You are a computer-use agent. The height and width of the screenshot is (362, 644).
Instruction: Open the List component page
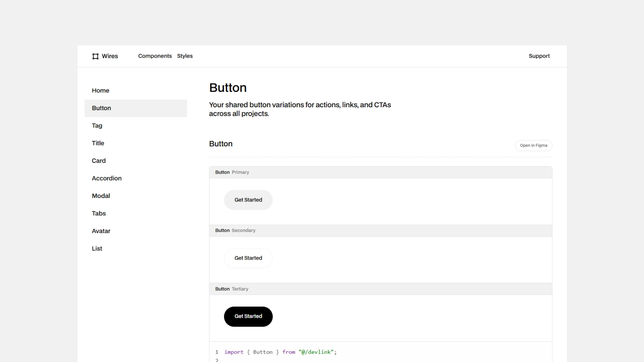(x=97, y=248)
